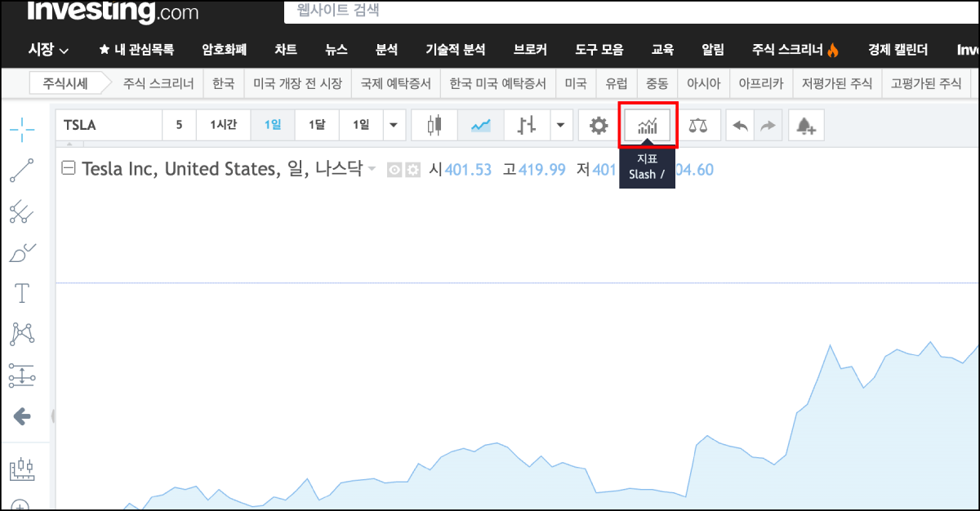The height and width of the screenshot is (511, 980).
Task: Select the brush drawing tool
Action: 22,252
